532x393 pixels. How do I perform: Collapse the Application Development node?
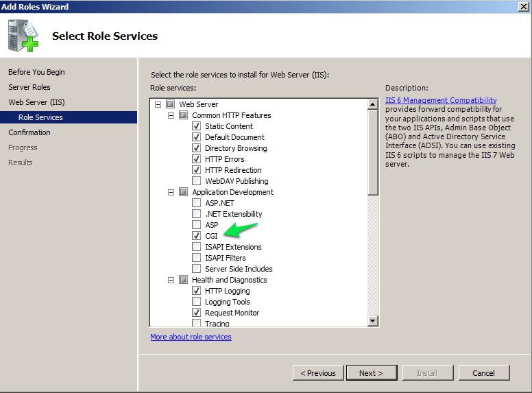[171, 192]
